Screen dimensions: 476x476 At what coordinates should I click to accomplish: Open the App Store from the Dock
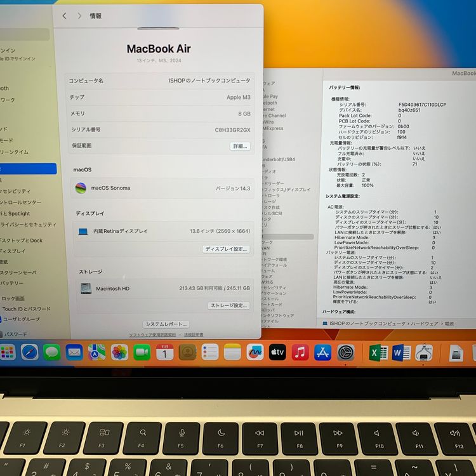[322, 352]
